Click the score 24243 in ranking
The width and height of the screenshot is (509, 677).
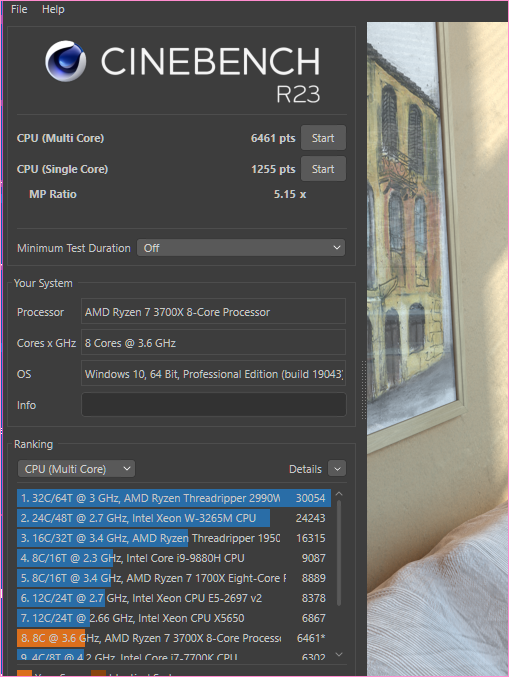tap(310, 518)
